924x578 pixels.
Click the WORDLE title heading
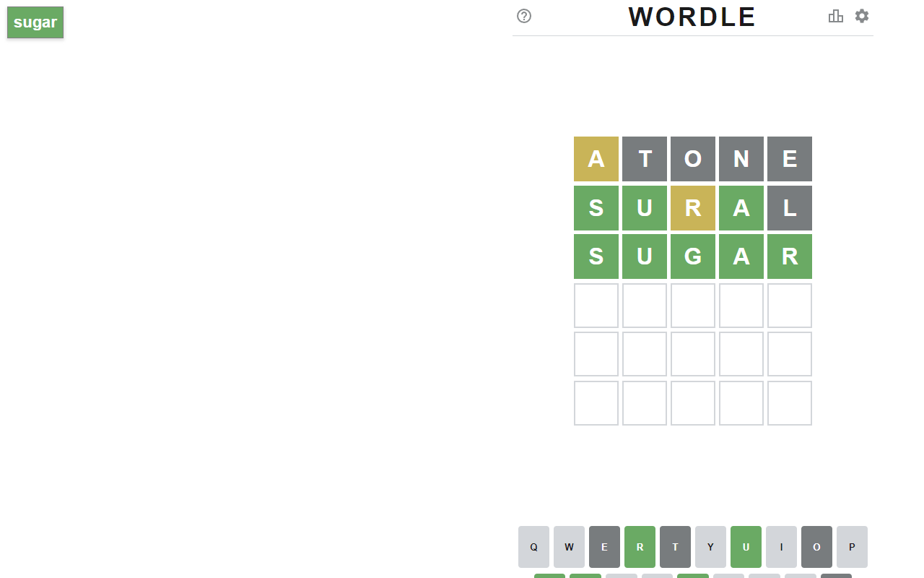click(692, 17)
